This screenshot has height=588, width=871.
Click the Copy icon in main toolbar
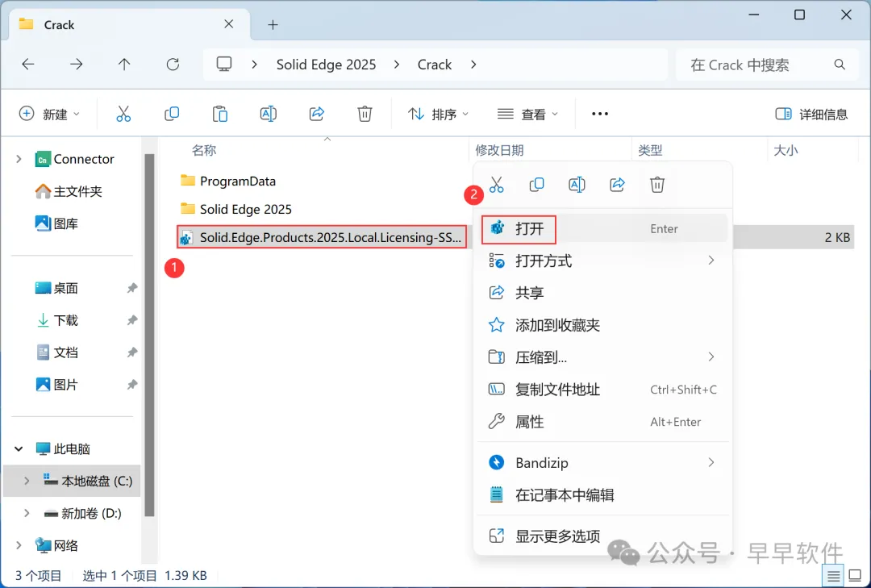tap(172, 114)
